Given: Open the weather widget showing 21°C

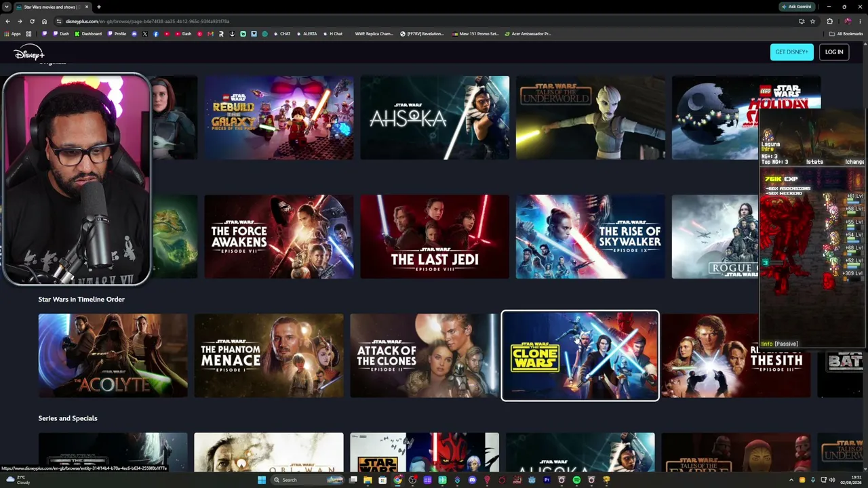Looking at the screenshot, I should coord(17,480).
